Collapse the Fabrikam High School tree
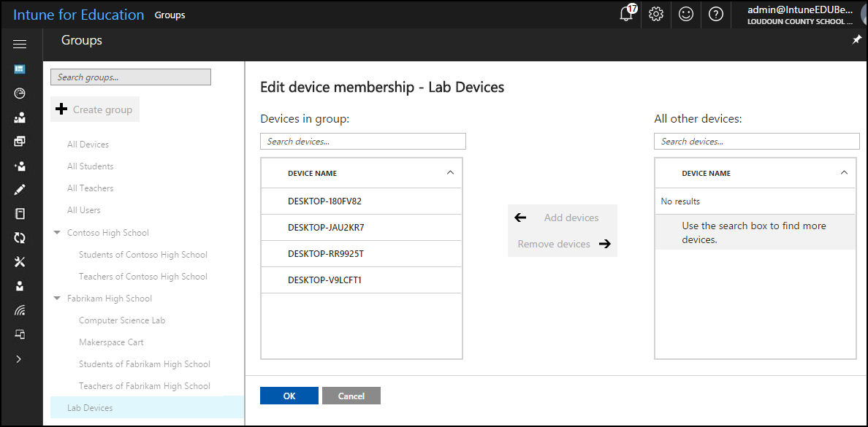Image resolution: width=868 pixels, height=427 pixels. click(x=57, y=299)
